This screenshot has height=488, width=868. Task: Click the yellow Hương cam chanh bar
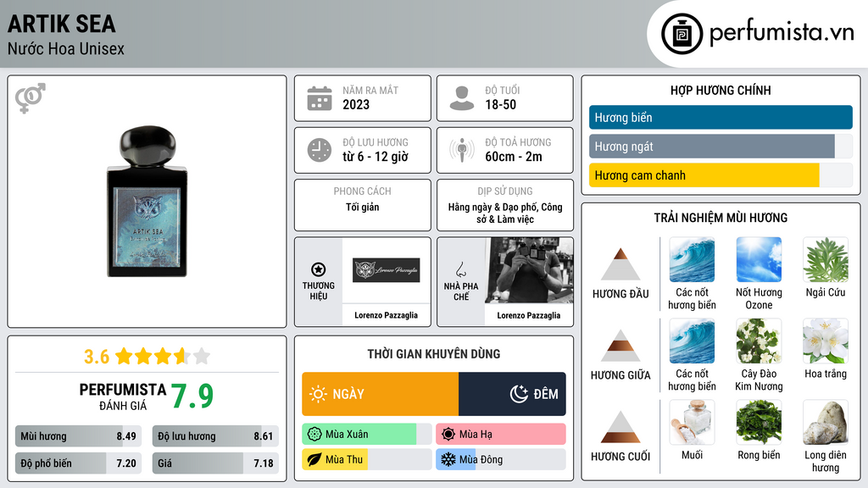(x=704, y=175)
